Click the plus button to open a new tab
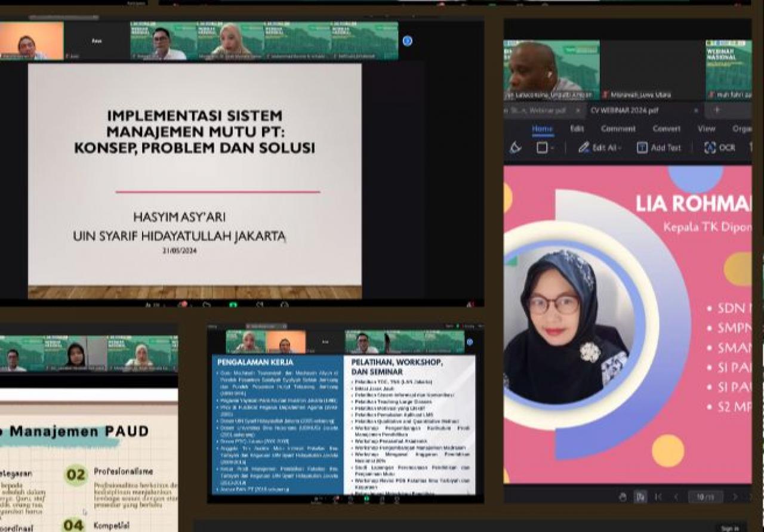The height and width of the screenshot is (532, 764). pyautogui.click(x=716, y=110)
